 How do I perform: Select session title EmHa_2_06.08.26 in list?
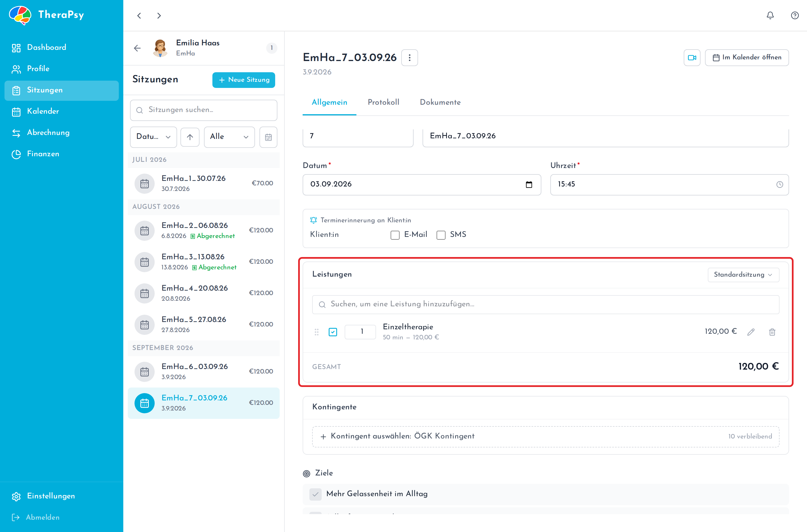coord(194,226)
